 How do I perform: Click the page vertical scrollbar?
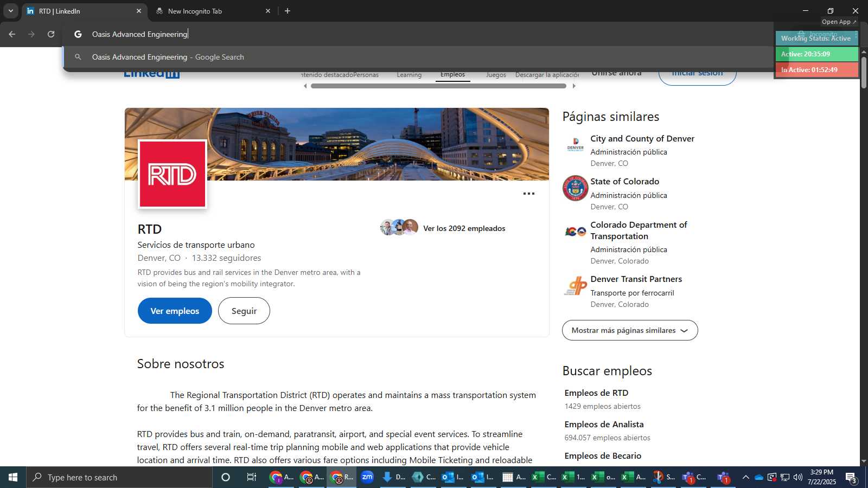click(864, 73)
